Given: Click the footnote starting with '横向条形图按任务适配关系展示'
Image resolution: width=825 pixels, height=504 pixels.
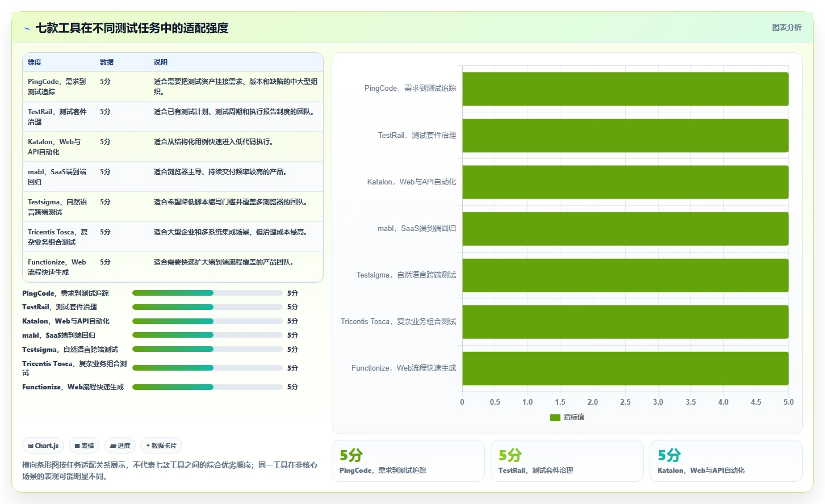Looking at the screenshot, I should (170, 471).
